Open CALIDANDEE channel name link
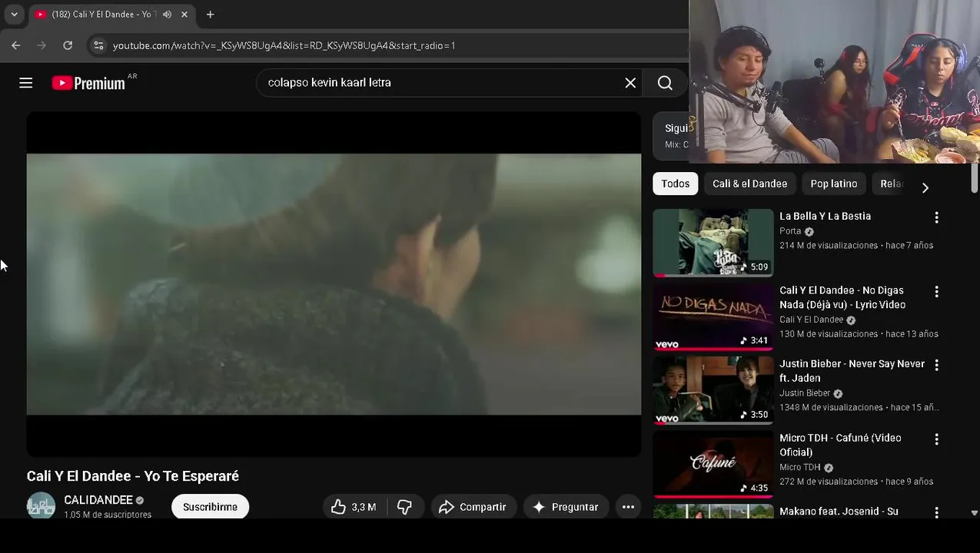Screen dimensions: 980x553 tap(98, 500)
